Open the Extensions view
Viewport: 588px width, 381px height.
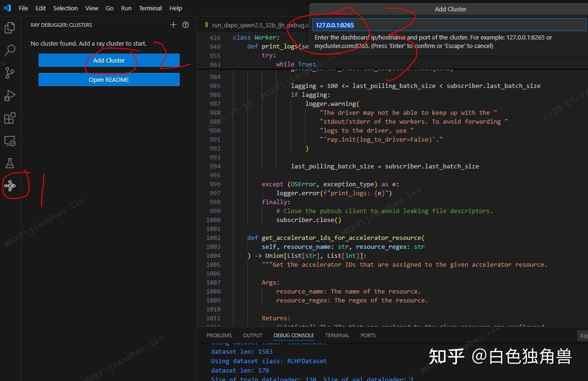coord(10,118)
